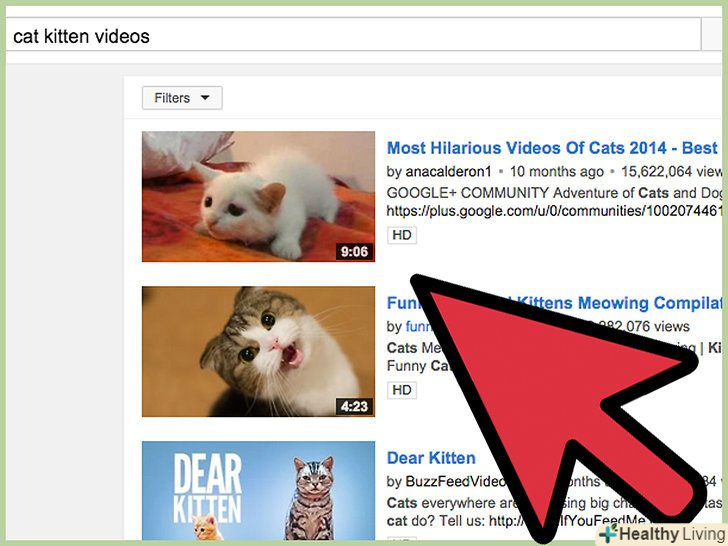Open 'Kittens Meowing Compilation' video title
Image resolution: width=728 pixels, height=546 pixels.
pos(555,303)
